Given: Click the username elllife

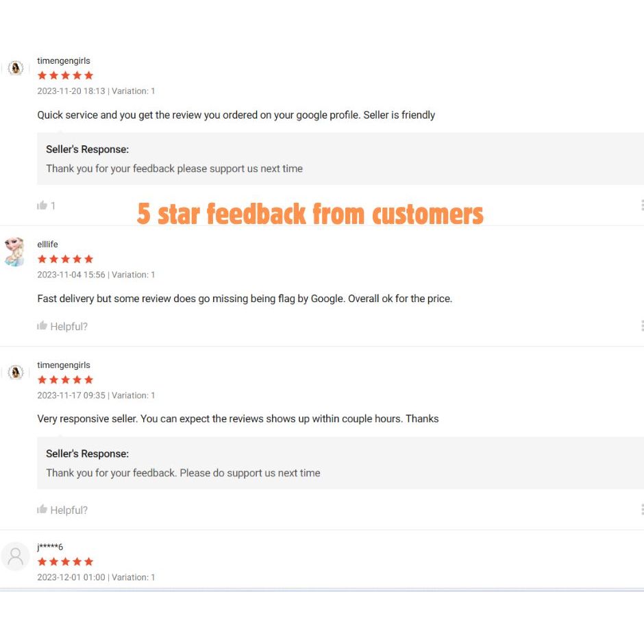Looking at the screenshot, I should 47,245.
